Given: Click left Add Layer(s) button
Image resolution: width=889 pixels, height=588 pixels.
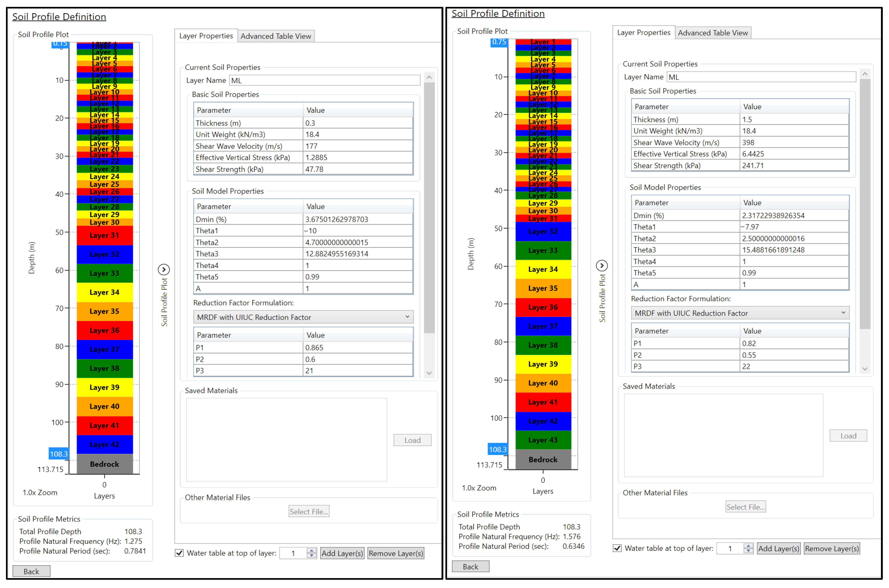Looking at the screenshot, I should (342, 553).
